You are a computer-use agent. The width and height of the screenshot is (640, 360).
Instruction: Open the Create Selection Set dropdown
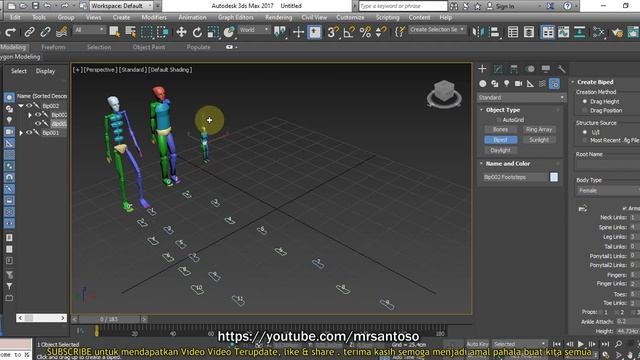click(x=437, y=29)
